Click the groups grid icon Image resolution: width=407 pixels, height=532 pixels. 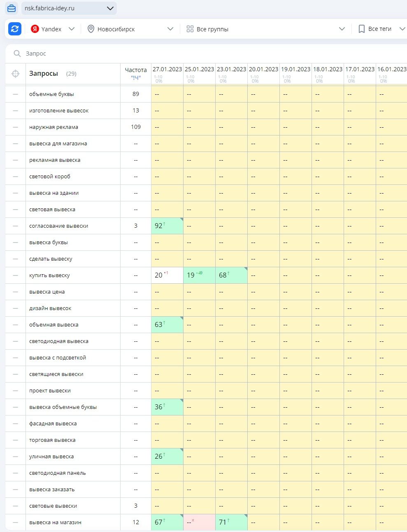(x=190, y=29)
